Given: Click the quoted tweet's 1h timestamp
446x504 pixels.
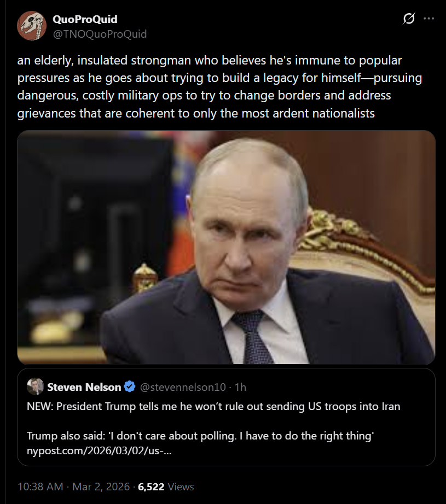Looking at the screenshot, I should pos(240,387).
